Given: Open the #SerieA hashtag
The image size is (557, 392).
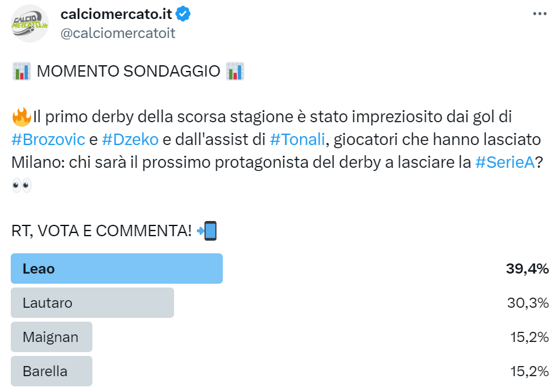Looking at the screenshot, I should [x=504, y=163].
